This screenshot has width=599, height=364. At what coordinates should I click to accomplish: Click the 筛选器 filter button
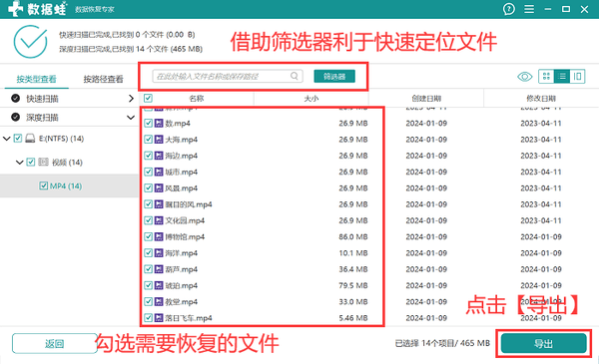coord(334,77)
